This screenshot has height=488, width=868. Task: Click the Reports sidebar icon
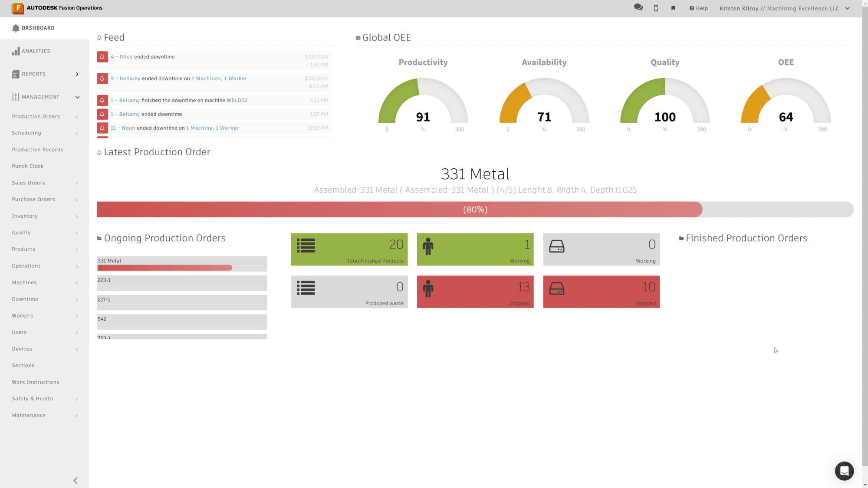(x=16, y=74)
